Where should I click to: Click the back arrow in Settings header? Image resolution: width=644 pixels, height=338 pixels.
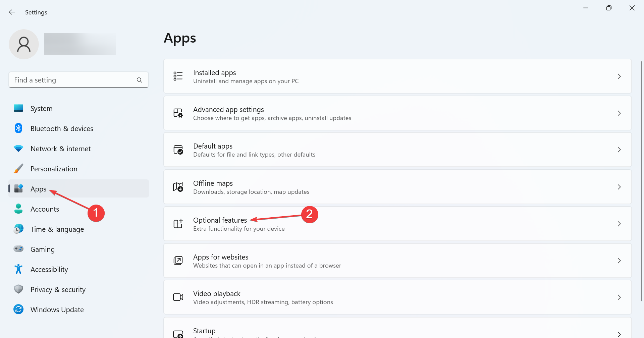tap(12, 12)
